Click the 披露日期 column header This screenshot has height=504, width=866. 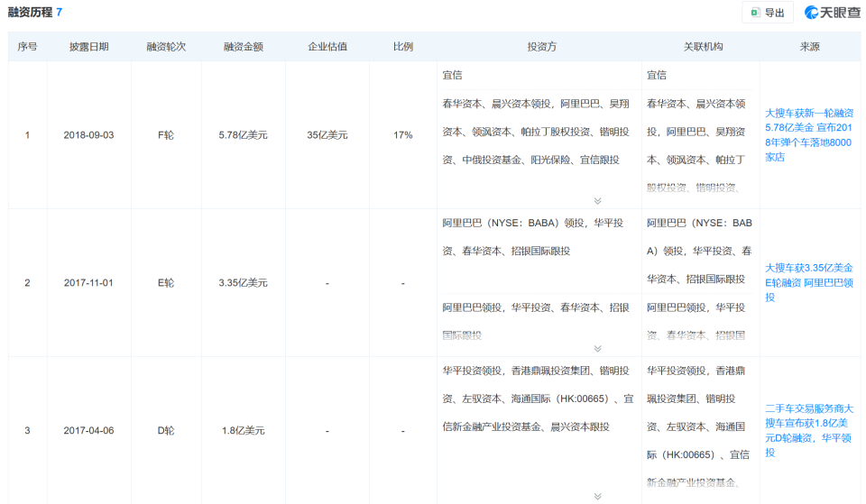(x=89, y=47)
